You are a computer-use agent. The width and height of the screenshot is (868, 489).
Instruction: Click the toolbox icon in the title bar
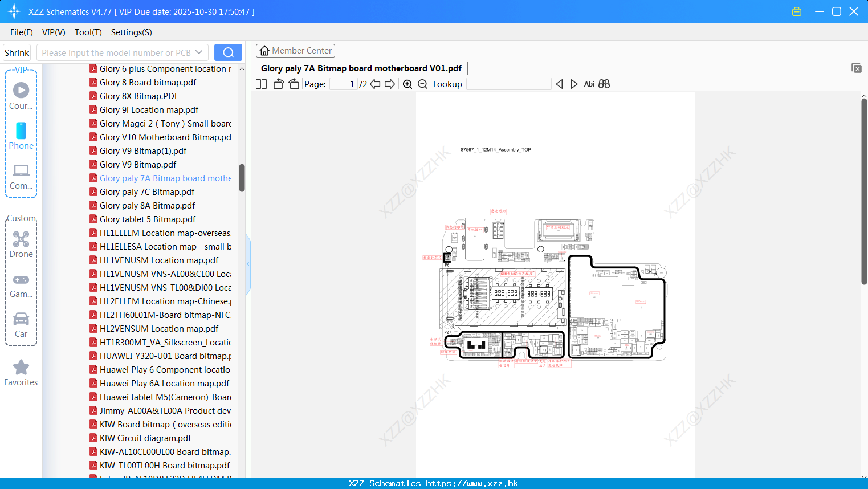[797, 11]
